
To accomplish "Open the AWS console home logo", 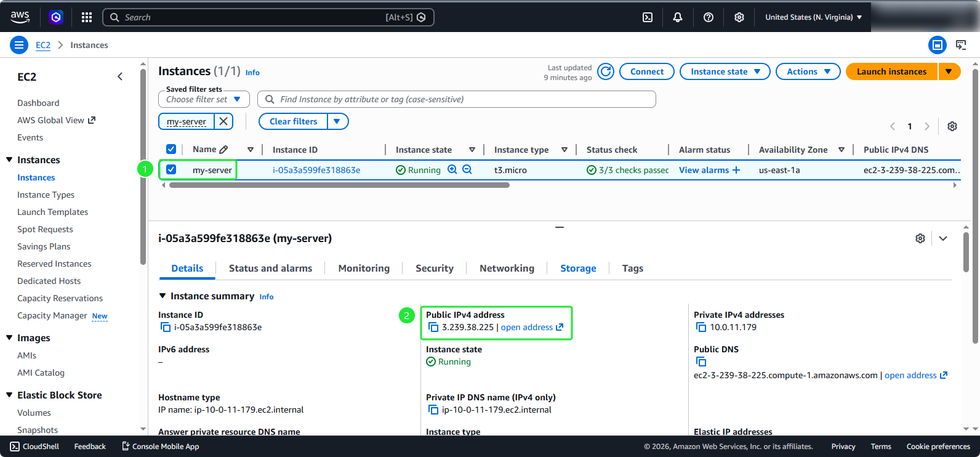I will pyautogui.click(x=20, y=17).
